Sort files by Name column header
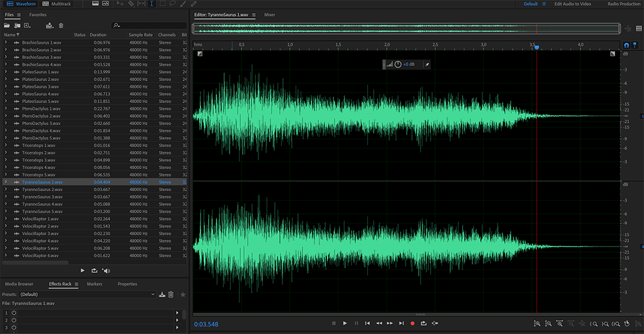This screenshot has height=334, width=644. tap(11, 35)
